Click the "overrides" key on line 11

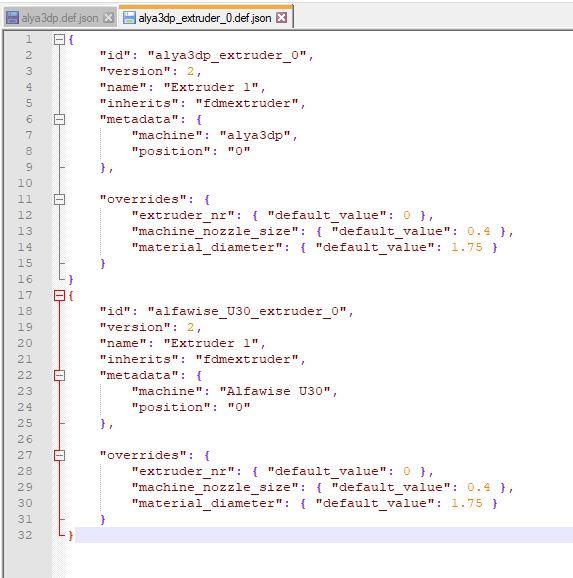pyautogui.click(x=143, y=199)
